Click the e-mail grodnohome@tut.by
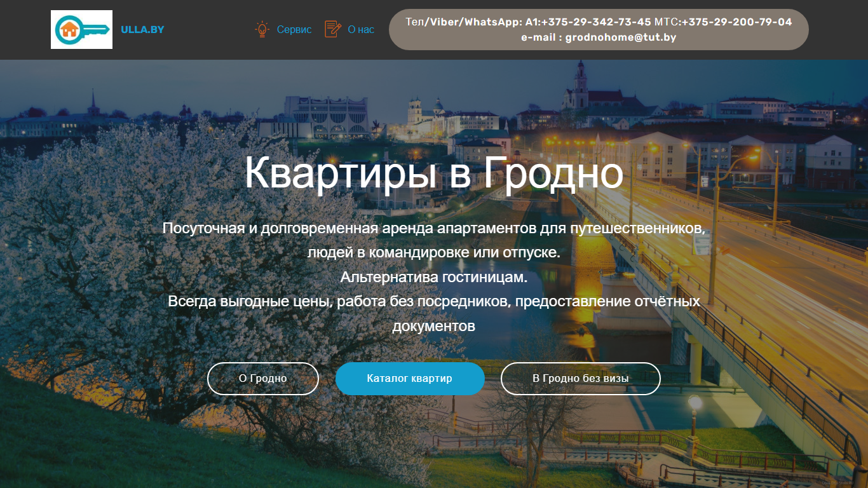This screenshot has width=868, height=488. (x=621, y=37)
